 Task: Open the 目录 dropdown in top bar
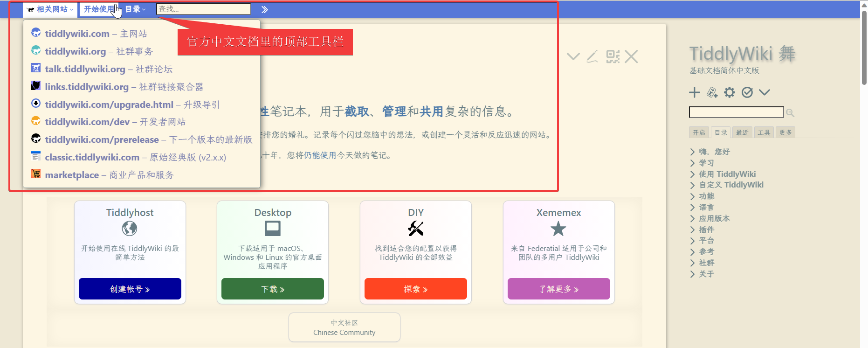click(x=136, y=9)
